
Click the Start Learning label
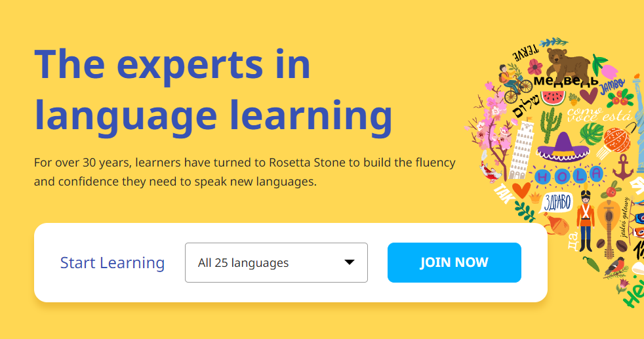pos(112,263)
